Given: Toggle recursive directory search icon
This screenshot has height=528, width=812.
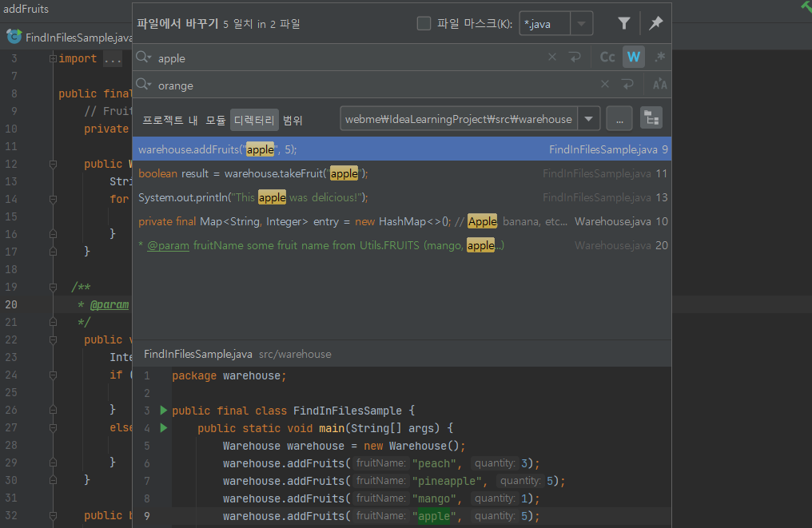Looking at the screenshot, I should click(651, 118).
